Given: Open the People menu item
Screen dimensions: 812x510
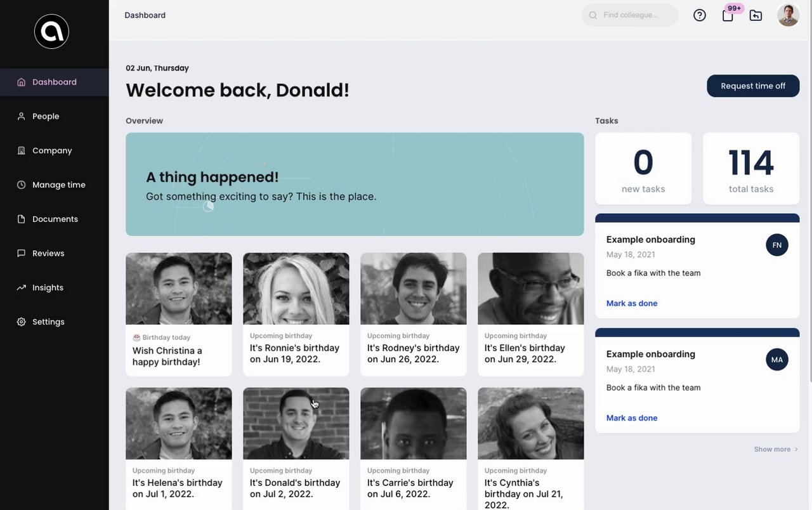Looking at the screenshot, I should point(46,116).
